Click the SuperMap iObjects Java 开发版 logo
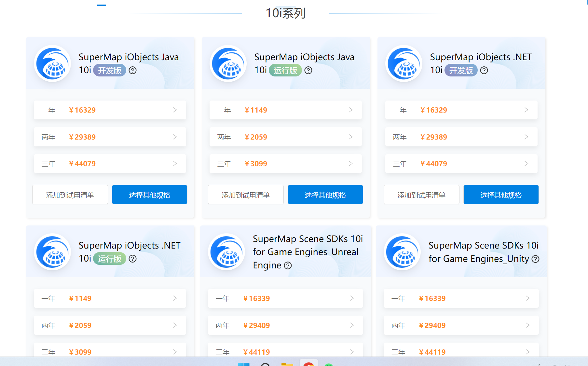Viewport: 588px width, 366px height. (x=53, y=64)
